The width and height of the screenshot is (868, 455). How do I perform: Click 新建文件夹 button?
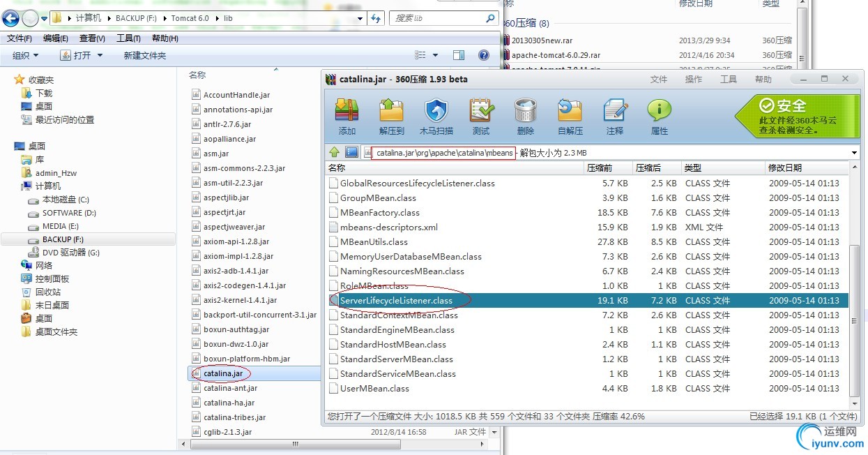click(x=145, y=55)
